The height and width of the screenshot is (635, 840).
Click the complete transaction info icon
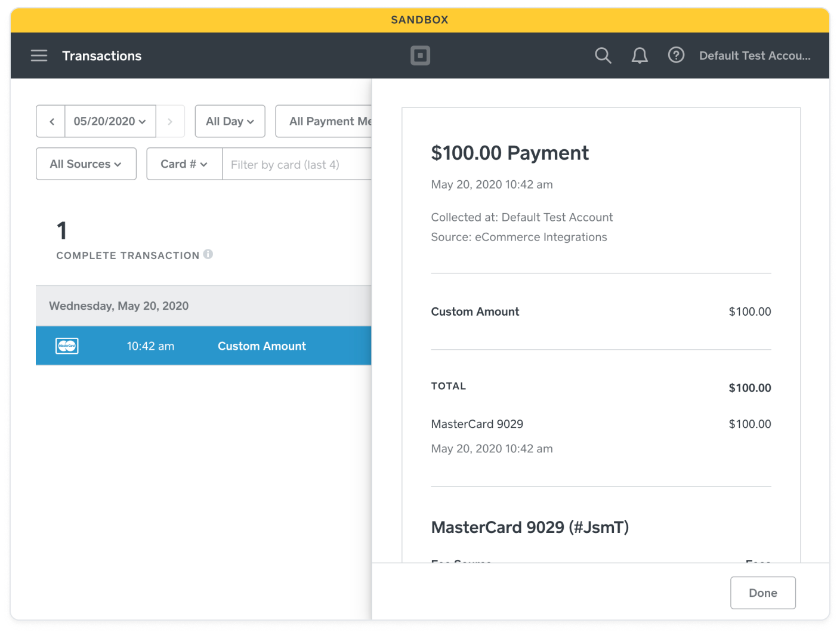coord(208,254)
